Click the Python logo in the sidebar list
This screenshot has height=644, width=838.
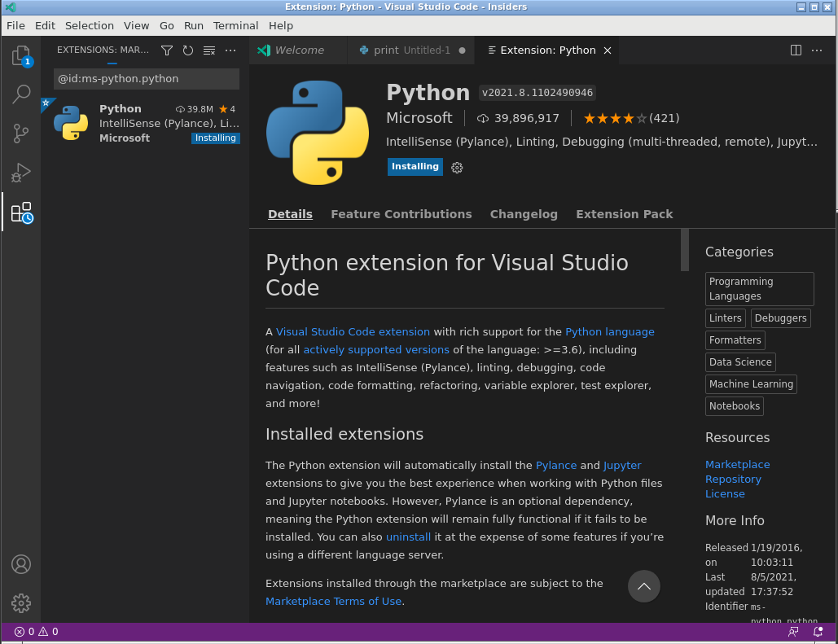(71, 123)
